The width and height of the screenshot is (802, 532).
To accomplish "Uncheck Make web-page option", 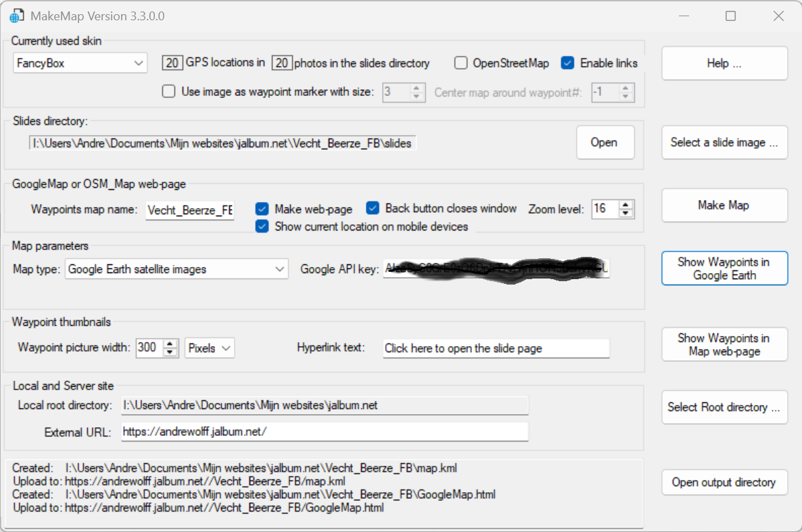I will point(262,209).
